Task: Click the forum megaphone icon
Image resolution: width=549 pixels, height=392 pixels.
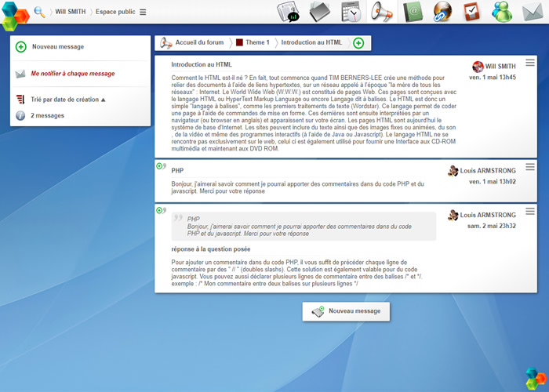Action: pos(382,12)
